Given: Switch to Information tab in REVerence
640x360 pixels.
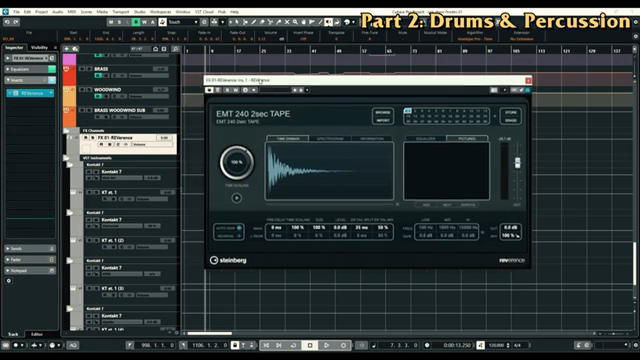Looking at the screenshot, I should pyautogui.click(x=371, y=139).
